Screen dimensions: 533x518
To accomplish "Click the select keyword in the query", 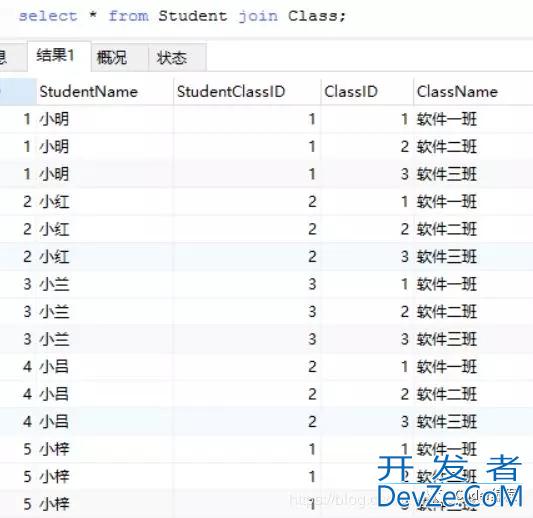I will pyautogui.click(x=48, y=16).
